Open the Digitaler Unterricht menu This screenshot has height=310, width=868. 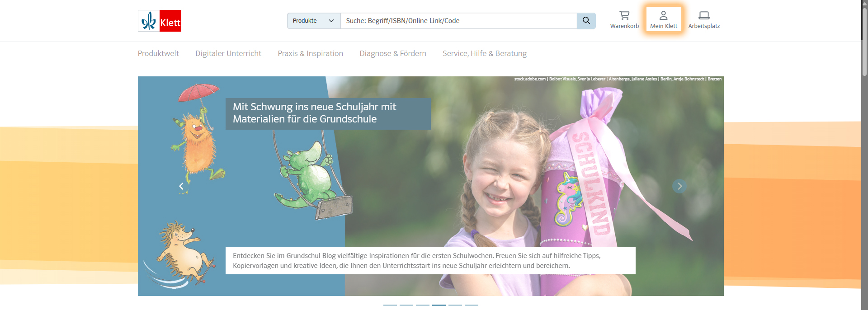[228, 53]
